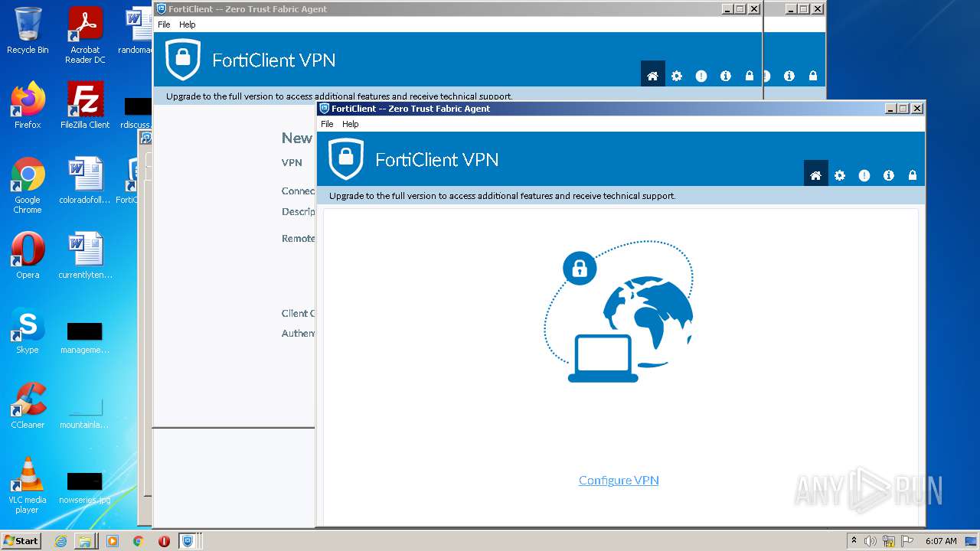
Task: Select Home icon in background FortiClient window
Action: 652,76
